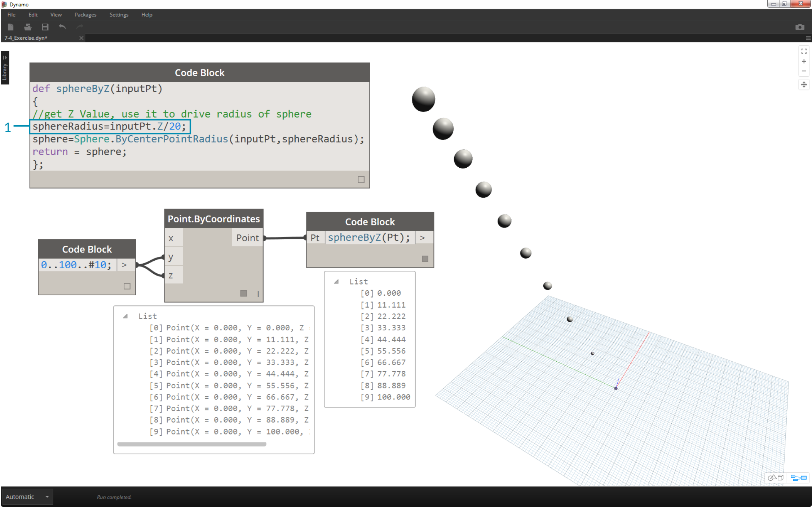812x507 pixels.
Task: Toggle preview square on sphereByZ definition code block
Action: pyautogui.click(x=361, y=180)
